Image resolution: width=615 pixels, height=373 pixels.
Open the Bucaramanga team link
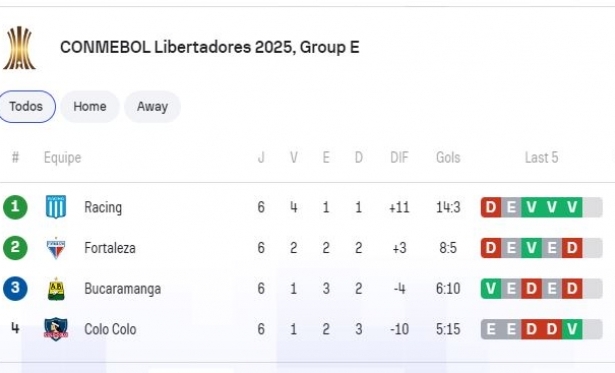pos(122,289)
